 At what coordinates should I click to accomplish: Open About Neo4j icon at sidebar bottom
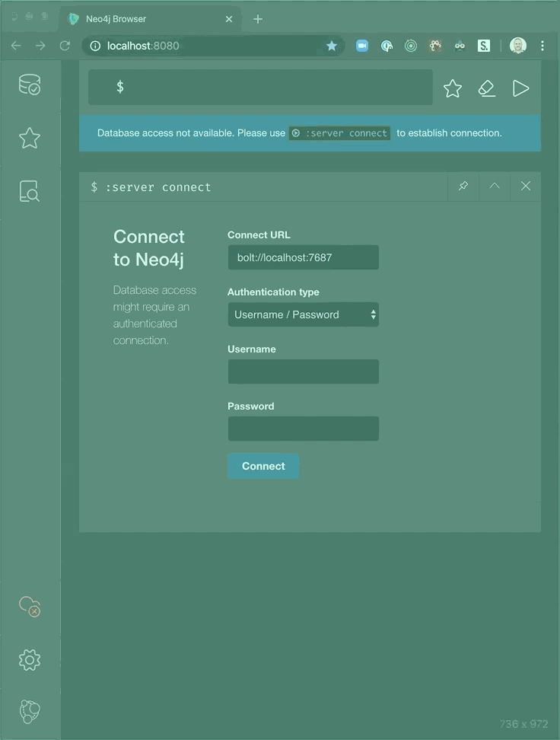pos(30,712)
